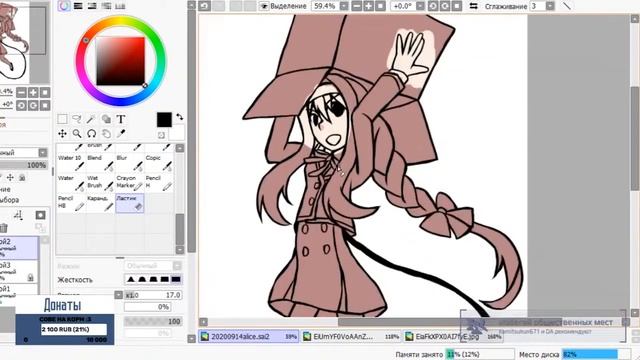Select the Pencil HB brush

pos(71,203)
